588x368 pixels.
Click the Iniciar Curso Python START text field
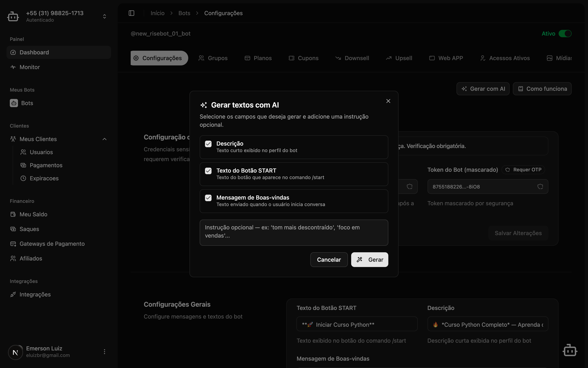357,324
